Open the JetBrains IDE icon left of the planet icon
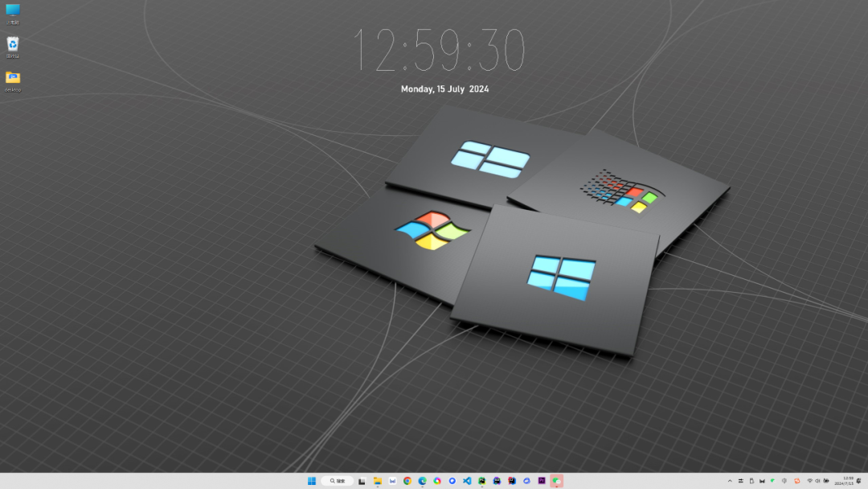The image size is (868, 489). 512,481
